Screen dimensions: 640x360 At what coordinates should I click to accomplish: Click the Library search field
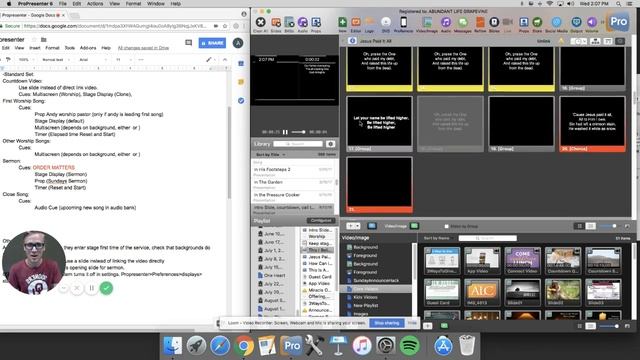(298, 144)
